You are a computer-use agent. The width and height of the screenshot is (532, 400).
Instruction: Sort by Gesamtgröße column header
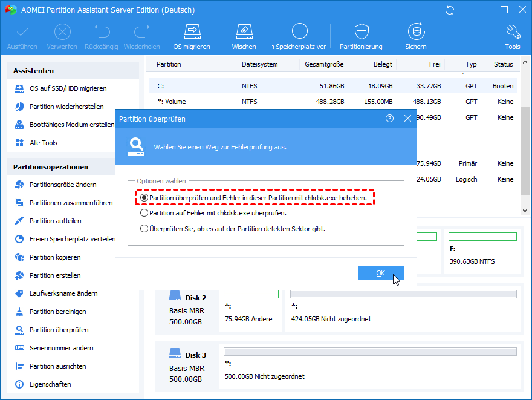point(324,64)
